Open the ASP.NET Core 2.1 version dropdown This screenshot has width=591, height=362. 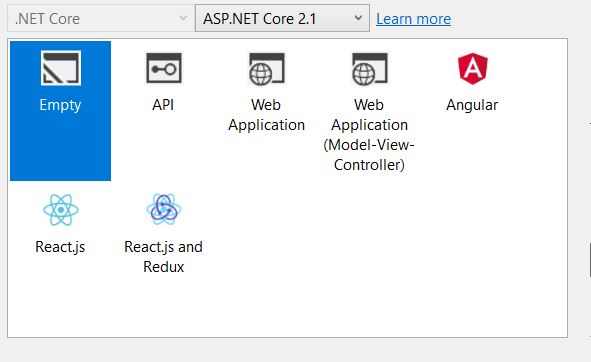[x=282, y=18]
